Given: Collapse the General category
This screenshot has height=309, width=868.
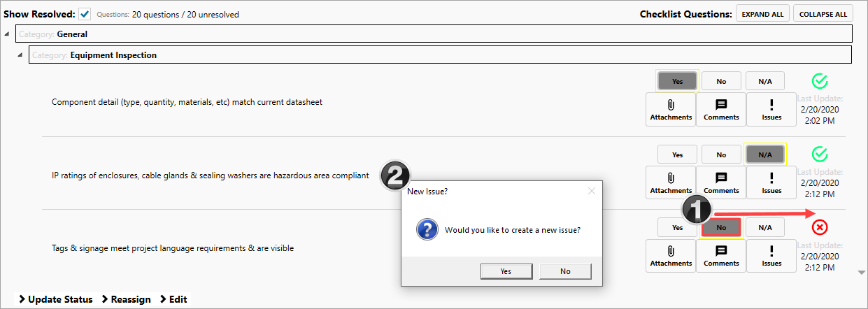Looking at the screenshot, I should (x=7, y=34).
